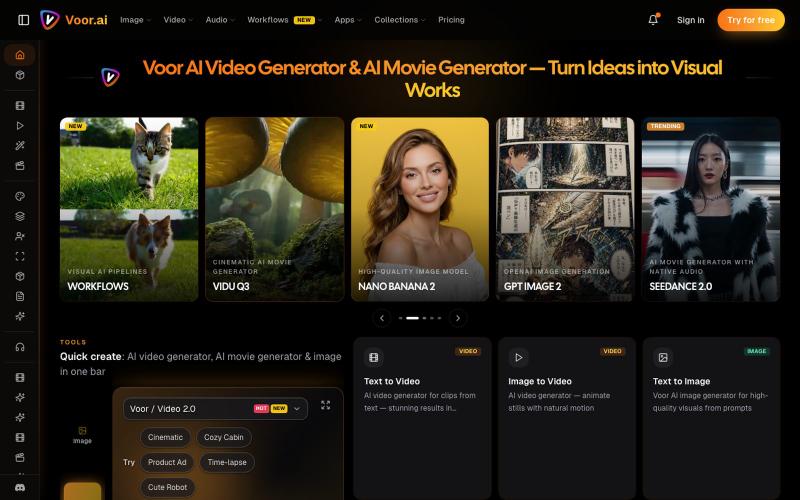This screenshot has height=500, width=800.
Task: Try the Cinematic prompt chip
Action: click(x=165, y=437)
